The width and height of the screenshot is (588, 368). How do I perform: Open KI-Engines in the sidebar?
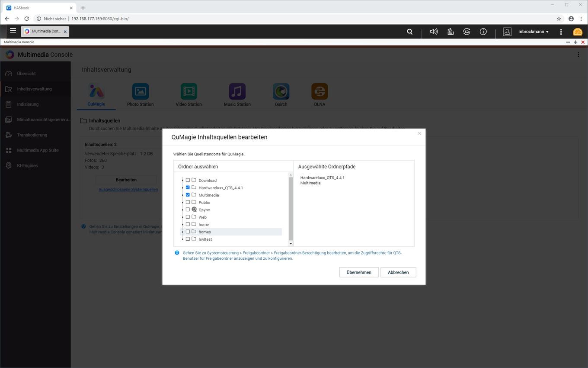[35, 165]
